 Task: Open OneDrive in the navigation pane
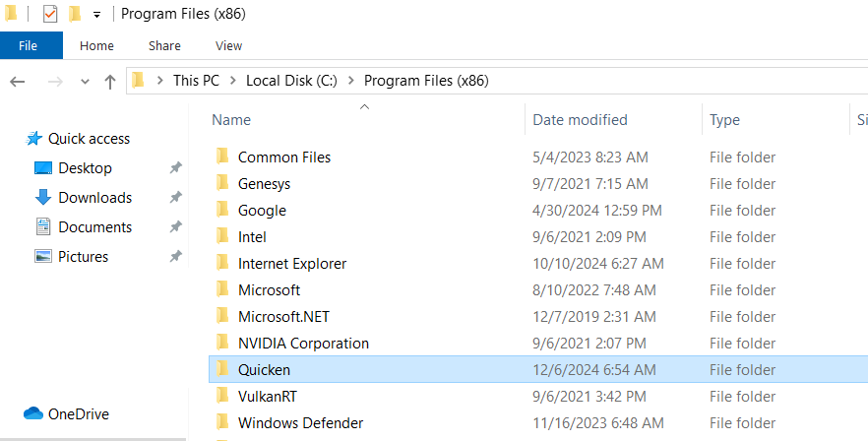[x=79, y=414]
